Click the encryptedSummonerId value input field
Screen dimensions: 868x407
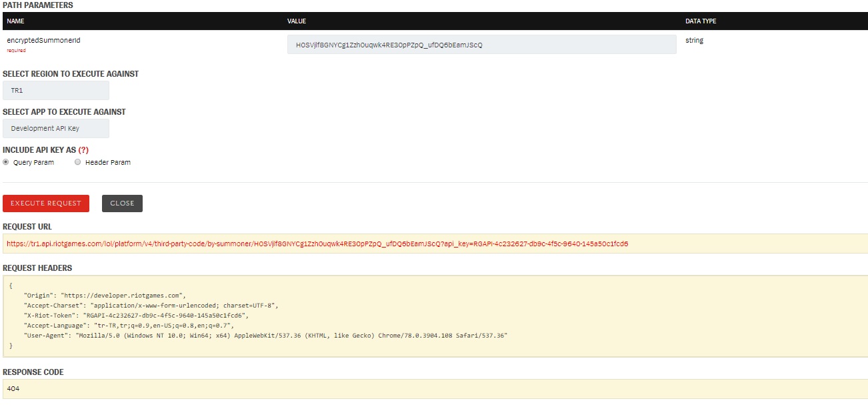point(481,45)
